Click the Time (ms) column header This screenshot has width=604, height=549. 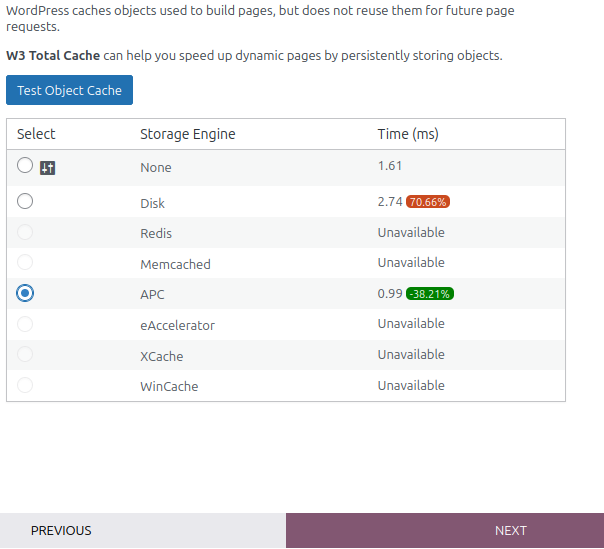[x=408, y=134]
